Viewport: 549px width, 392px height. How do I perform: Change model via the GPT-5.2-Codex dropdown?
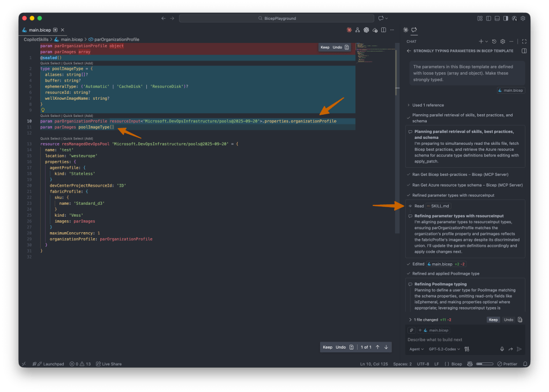coord(443,349)
